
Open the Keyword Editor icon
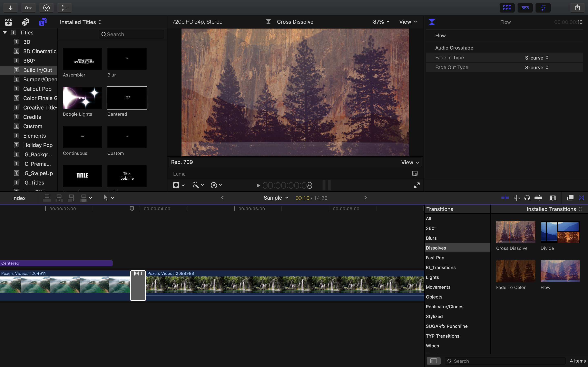pyautogui.click(x=28, y=8)
